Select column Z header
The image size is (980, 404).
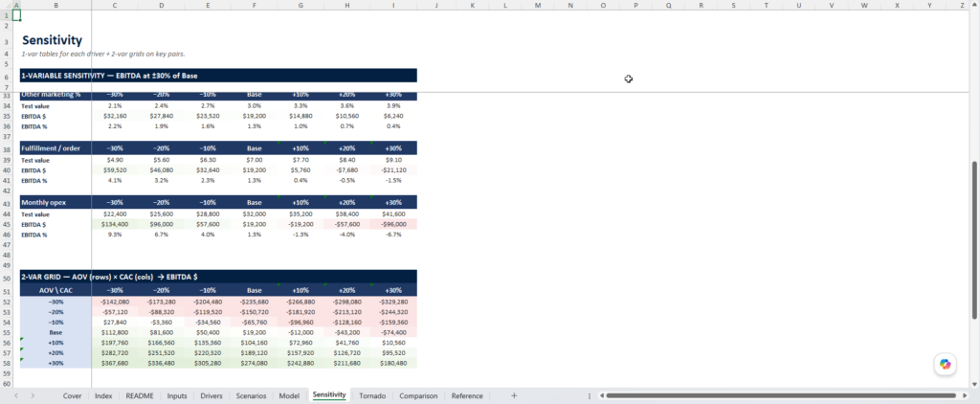pyautogui.click(x=963, y=5)
